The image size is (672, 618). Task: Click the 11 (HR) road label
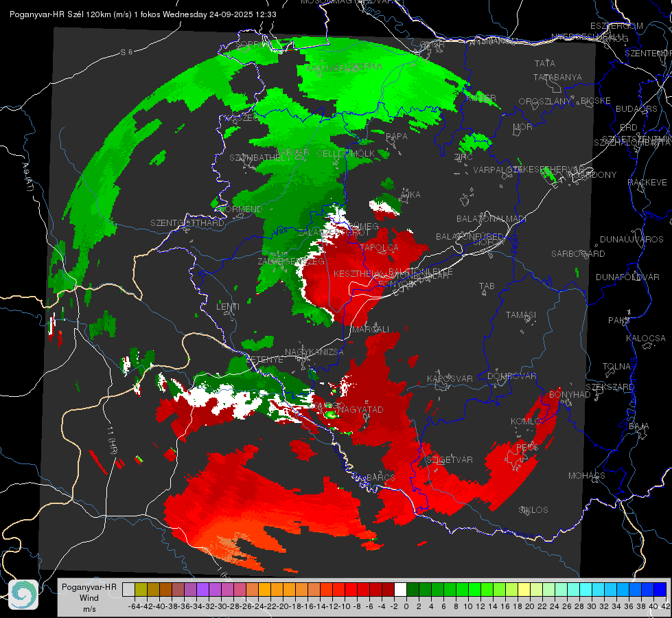(x=112, y=442)
